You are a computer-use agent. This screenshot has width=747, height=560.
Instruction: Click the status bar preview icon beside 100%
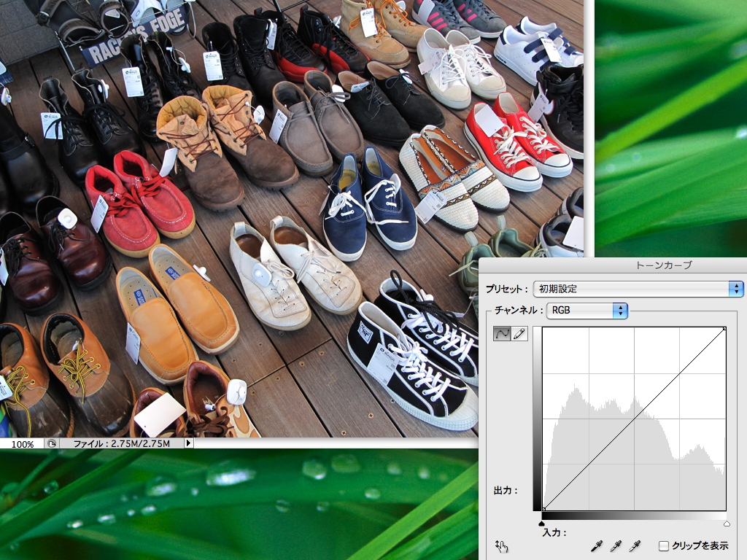[52, 443]
